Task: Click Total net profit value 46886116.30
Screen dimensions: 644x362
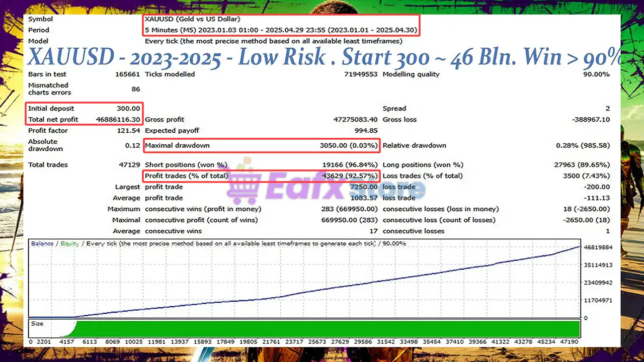Action: pyautogui.click(x=118, y=120)
